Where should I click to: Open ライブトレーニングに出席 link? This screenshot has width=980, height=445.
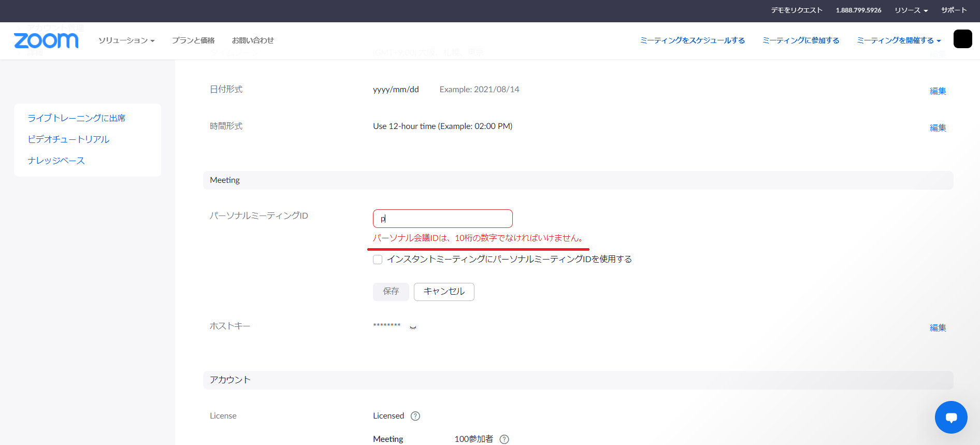[77, 118]
